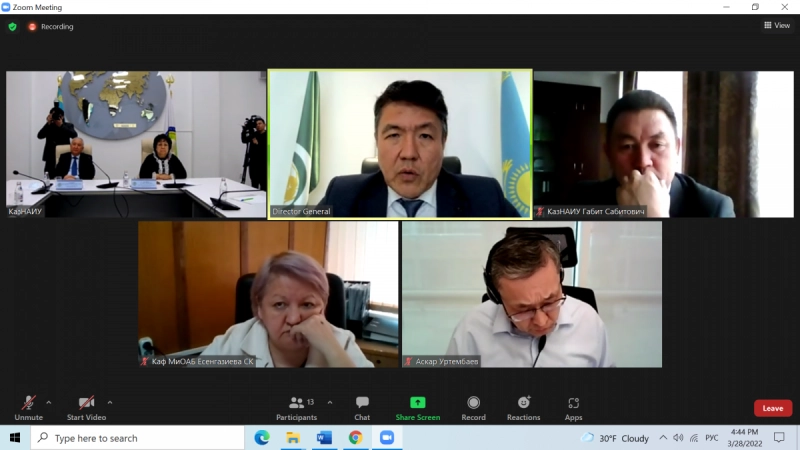
Task: Click the Record button
Action: click(473, 408)
